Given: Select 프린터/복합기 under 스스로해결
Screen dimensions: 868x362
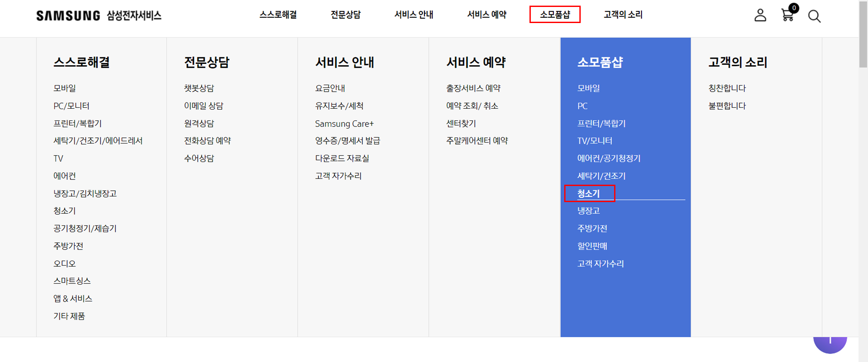Looking at the screenshot, I should (x=78, y=123).
